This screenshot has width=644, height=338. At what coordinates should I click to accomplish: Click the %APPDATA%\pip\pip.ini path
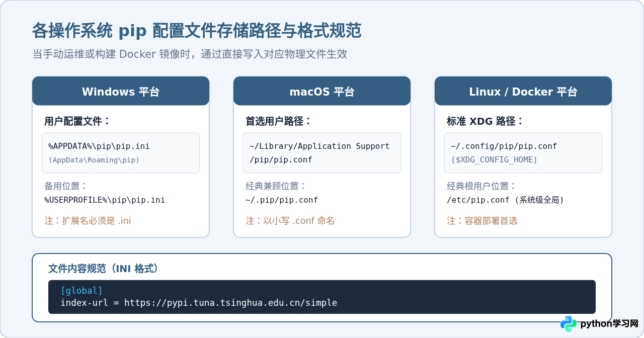coord(99,146)
